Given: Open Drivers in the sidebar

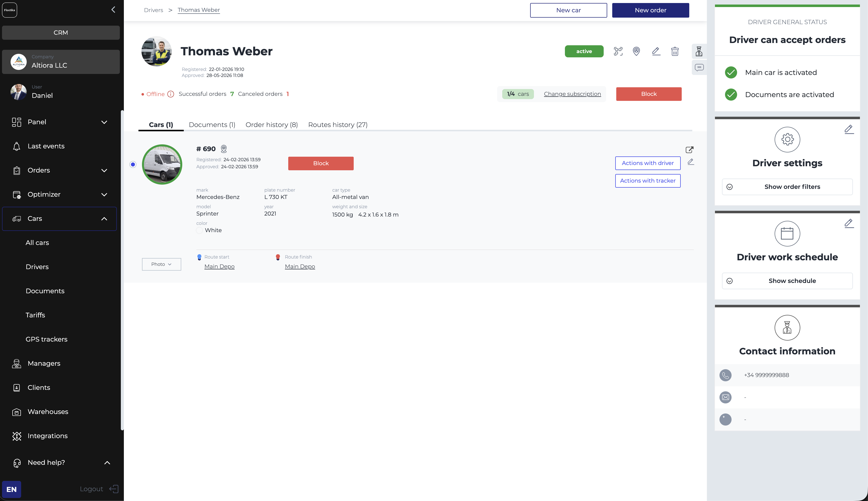Looking at the screenshot, I should coord(37,267).
